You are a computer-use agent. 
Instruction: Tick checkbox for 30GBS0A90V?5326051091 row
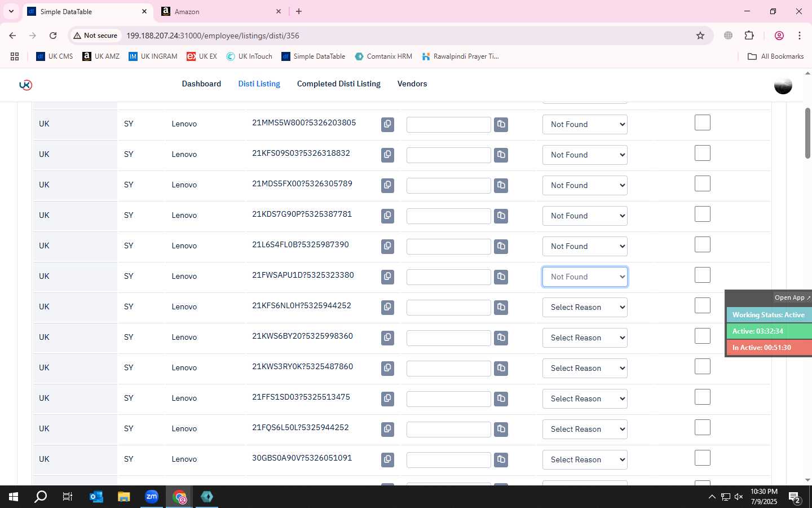tap(702, 458)
